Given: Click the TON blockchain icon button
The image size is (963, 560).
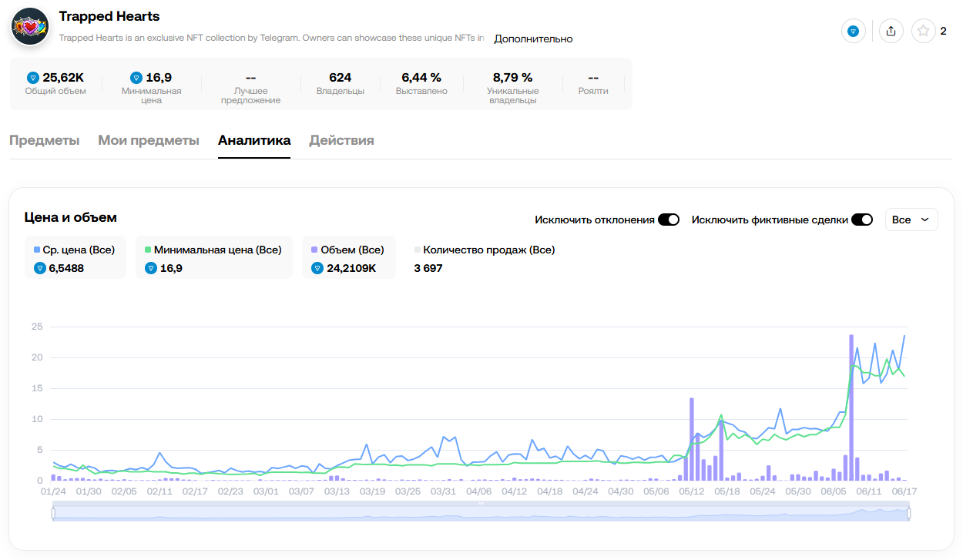Looking at the screenshot, I should 853,32.
